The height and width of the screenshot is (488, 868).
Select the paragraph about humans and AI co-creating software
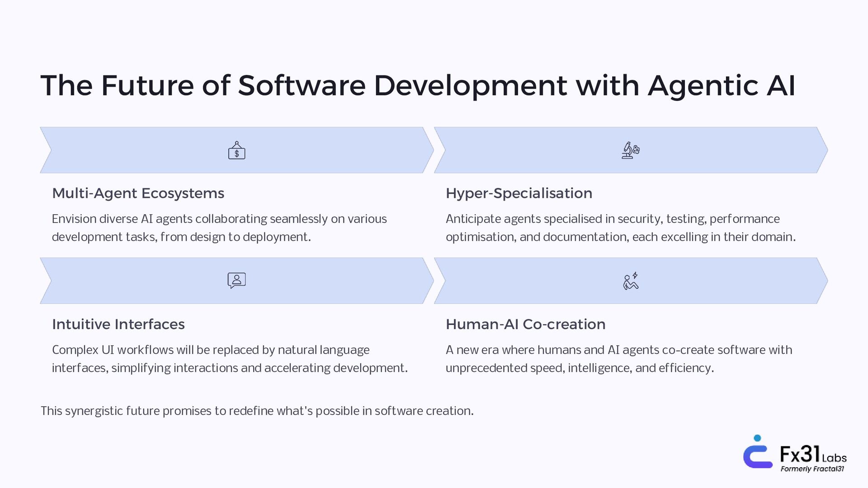tap(618, 359)
